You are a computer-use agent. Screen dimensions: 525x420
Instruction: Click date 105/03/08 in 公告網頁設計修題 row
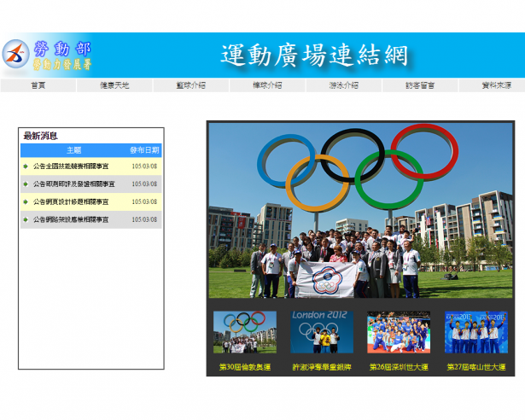click(x=144, y=202)
